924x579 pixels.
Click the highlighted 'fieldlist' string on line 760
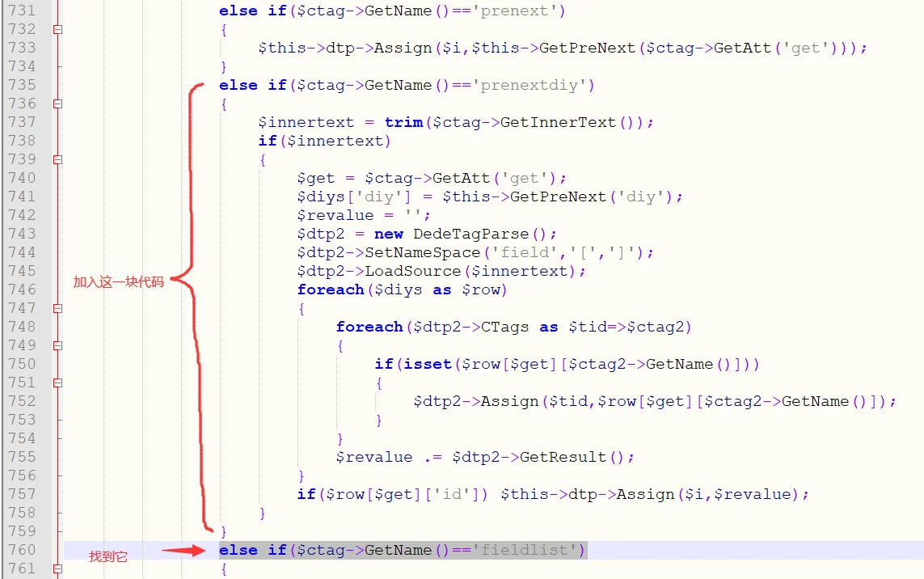click(524, 551)
